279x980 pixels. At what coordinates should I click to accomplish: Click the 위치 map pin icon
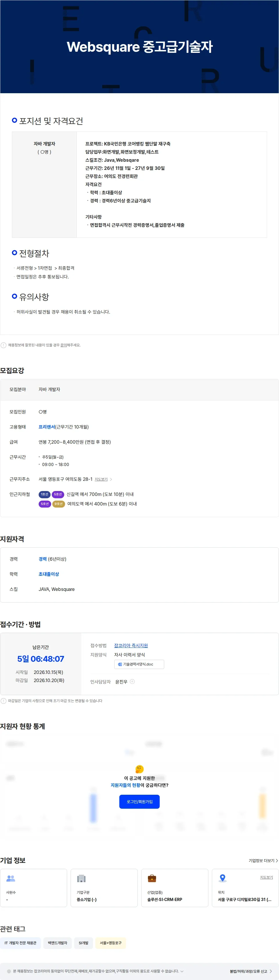[223, 878]
